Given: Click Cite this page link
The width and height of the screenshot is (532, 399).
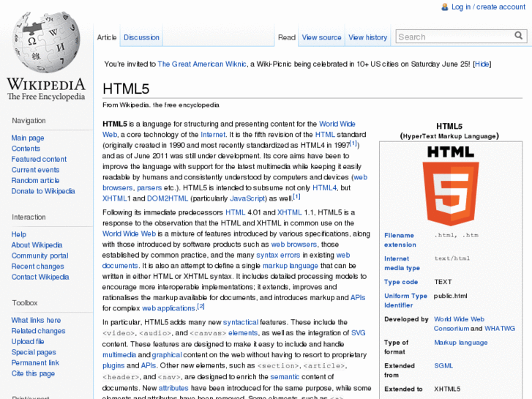Looking at the screenshot, I should (33, 373).
